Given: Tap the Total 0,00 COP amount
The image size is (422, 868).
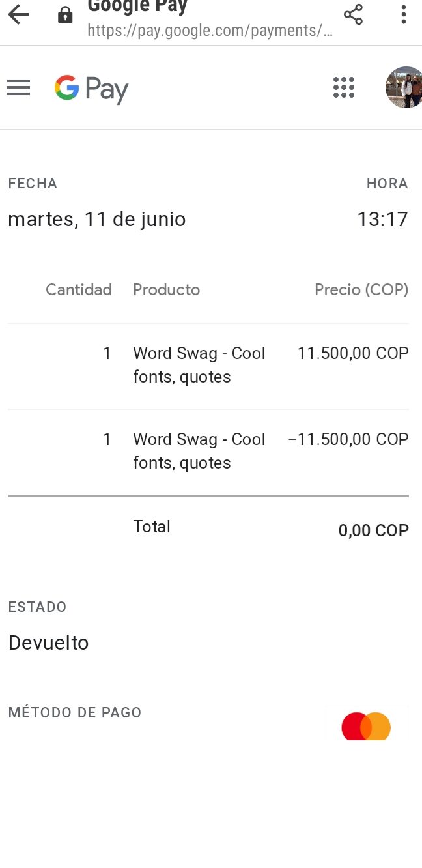Looking at the screenshot, I should [x=373, y=530].
